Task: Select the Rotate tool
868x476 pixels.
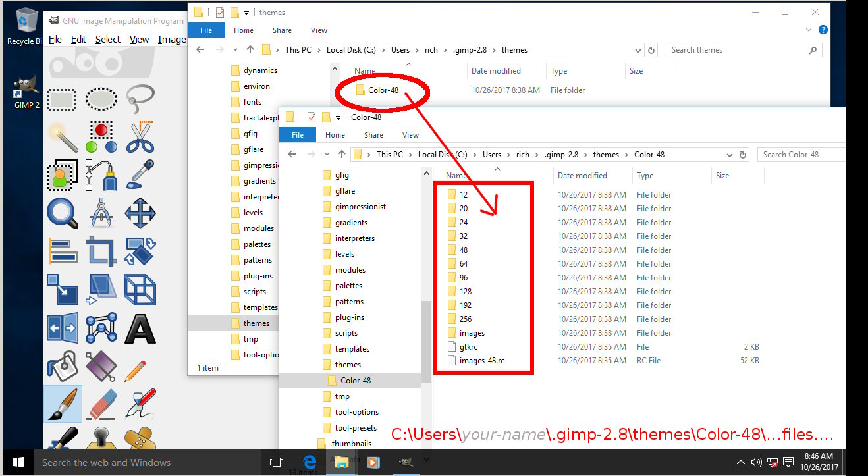Action: pos(140,251)
